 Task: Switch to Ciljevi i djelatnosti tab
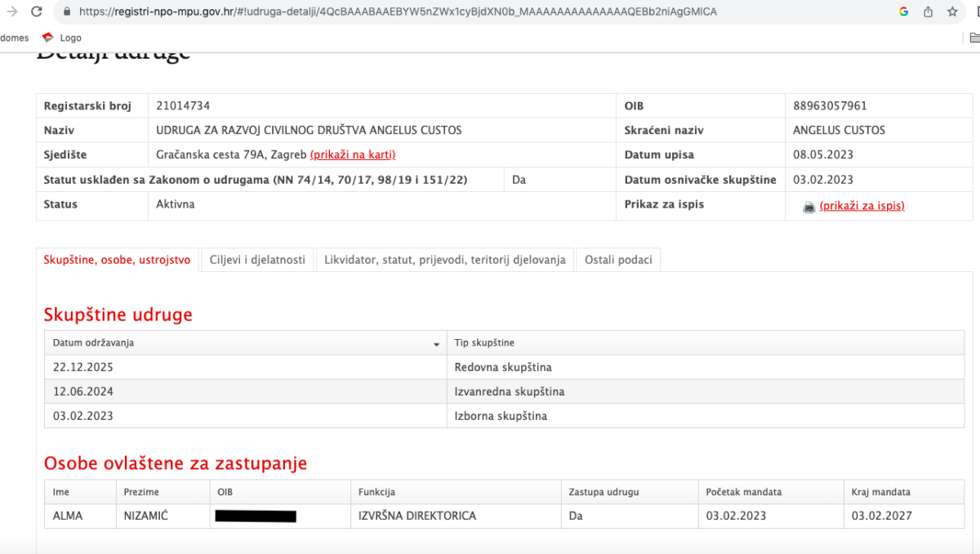pyautogui.click(x=257, y=260)
